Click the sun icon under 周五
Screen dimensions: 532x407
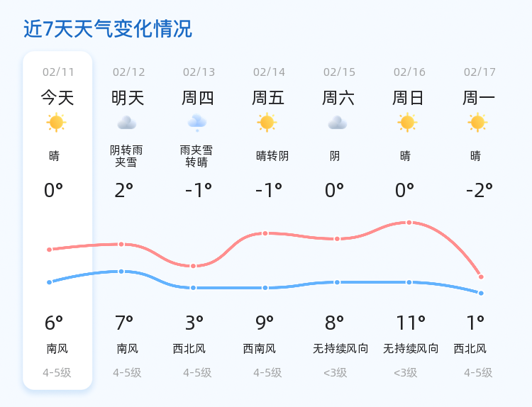(x=267, y=123)
